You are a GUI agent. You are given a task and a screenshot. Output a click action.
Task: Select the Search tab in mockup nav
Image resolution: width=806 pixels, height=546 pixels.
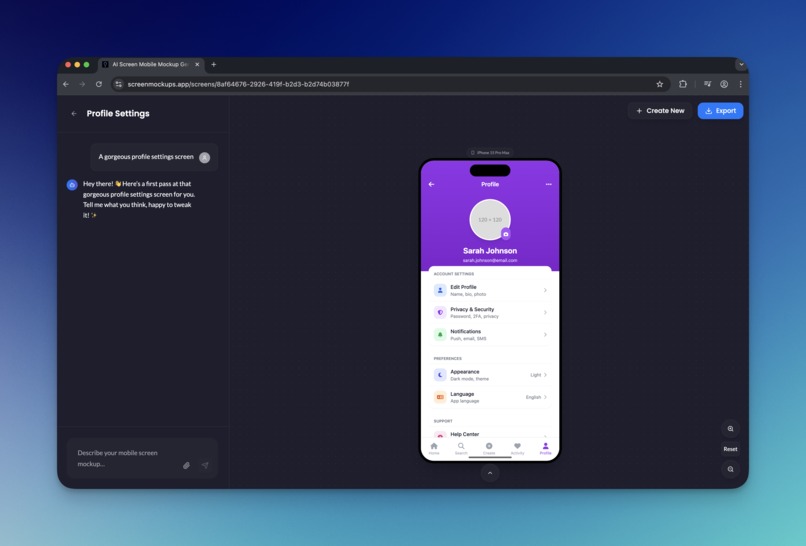pos(461,448)
